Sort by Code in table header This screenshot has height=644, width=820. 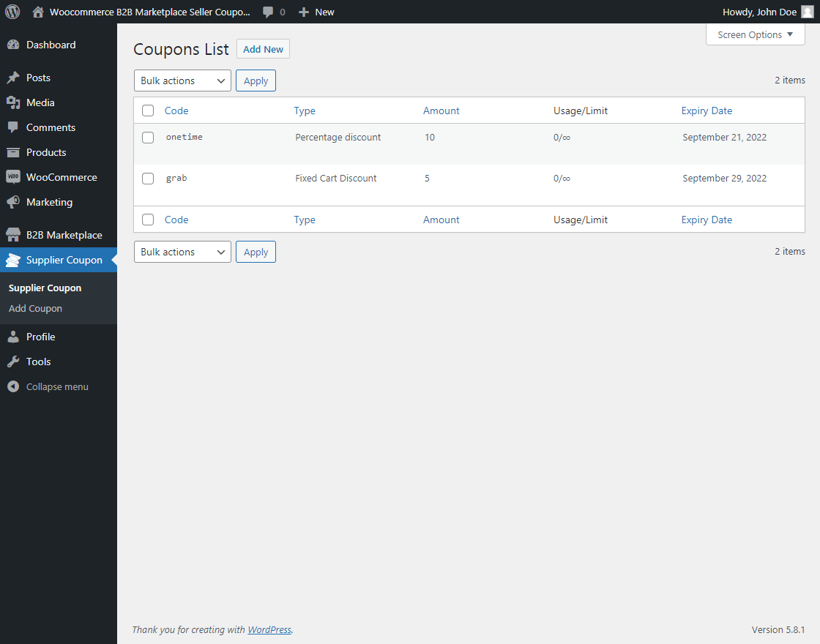click(176, 111)
